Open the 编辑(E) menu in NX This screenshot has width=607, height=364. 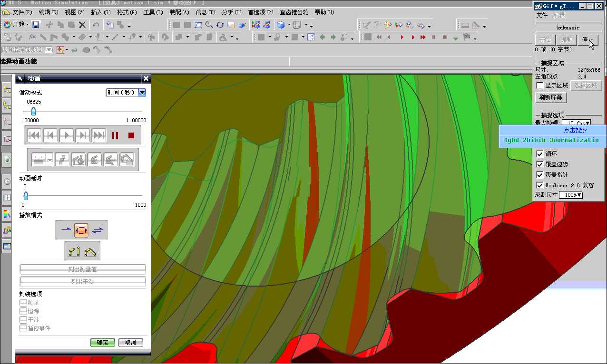[49, 12]
